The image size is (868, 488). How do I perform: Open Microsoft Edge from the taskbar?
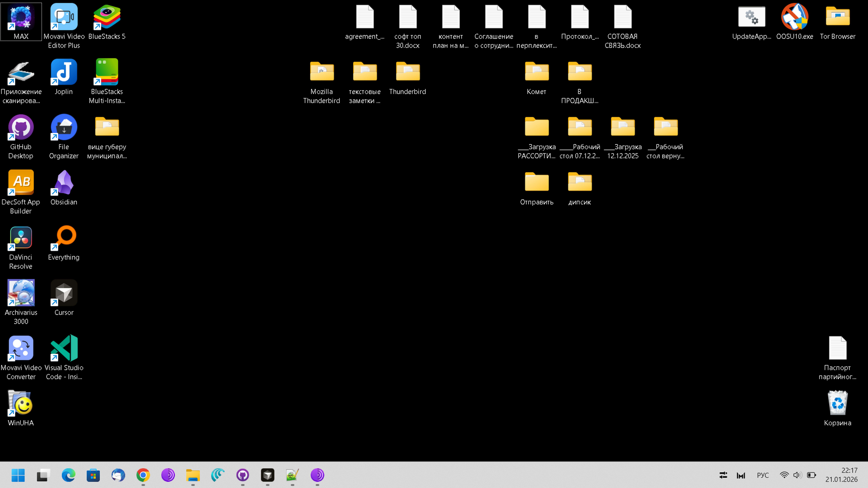[68, 475]
